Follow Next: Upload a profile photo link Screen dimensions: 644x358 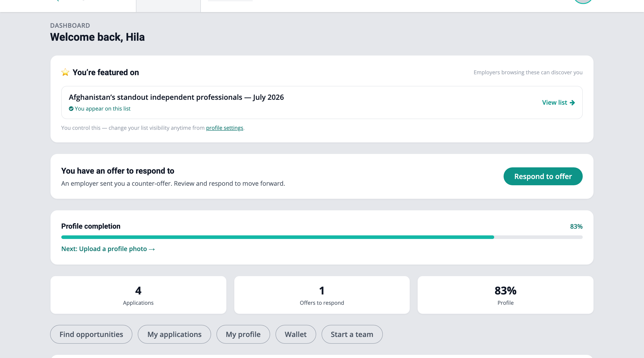coord(108,249)
